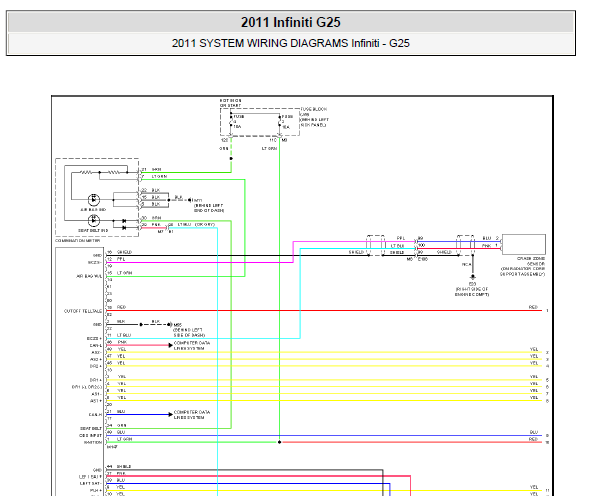Click "(RIGHT SIDE OF ENGINE COMPT)" location note
The width and height of the screenshot is (605, 496).
472,292
